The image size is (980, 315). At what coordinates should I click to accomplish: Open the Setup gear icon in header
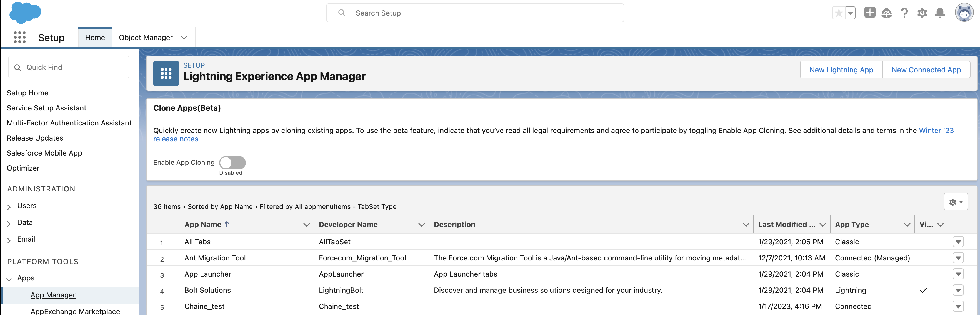pos(922,13)
